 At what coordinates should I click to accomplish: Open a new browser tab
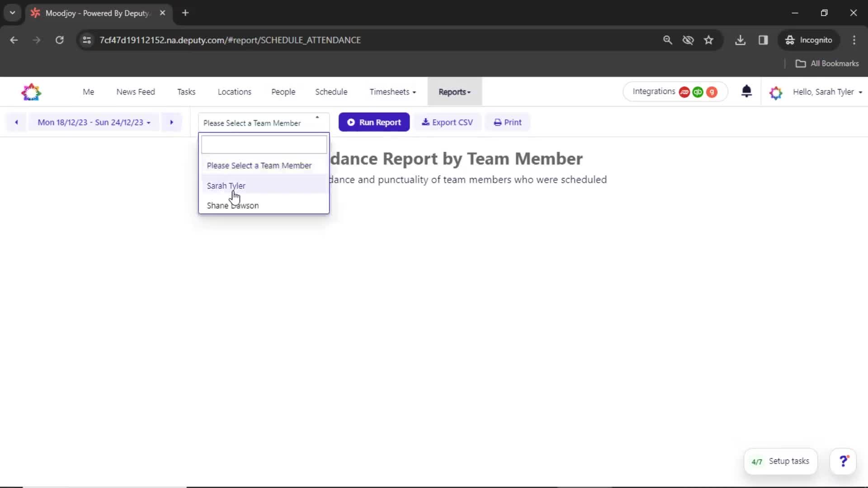click(x=185, y=13)
